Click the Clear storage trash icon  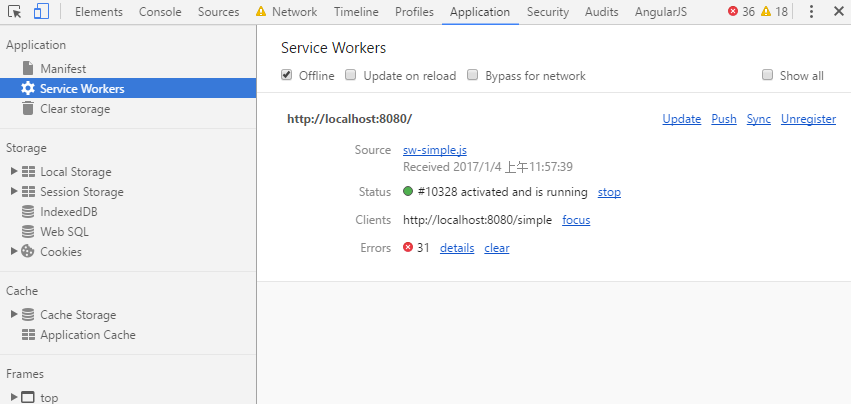pos(28,108)
